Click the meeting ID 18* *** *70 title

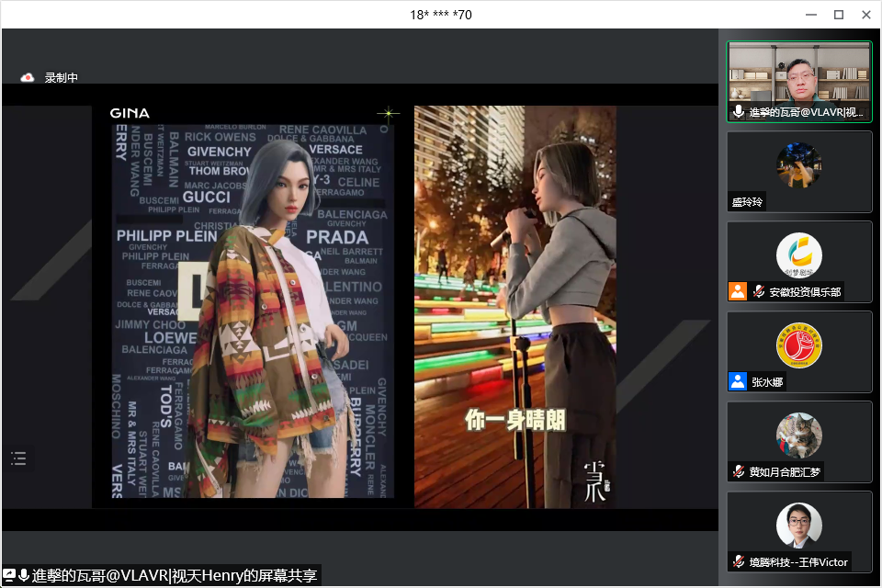(441, 15)
